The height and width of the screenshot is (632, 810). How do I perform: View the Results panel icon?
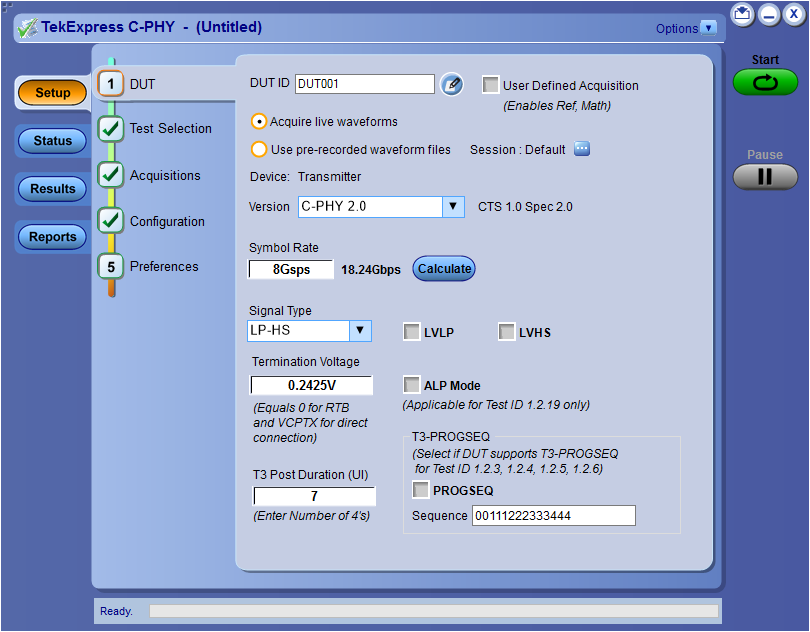click(x=51, y=188)
